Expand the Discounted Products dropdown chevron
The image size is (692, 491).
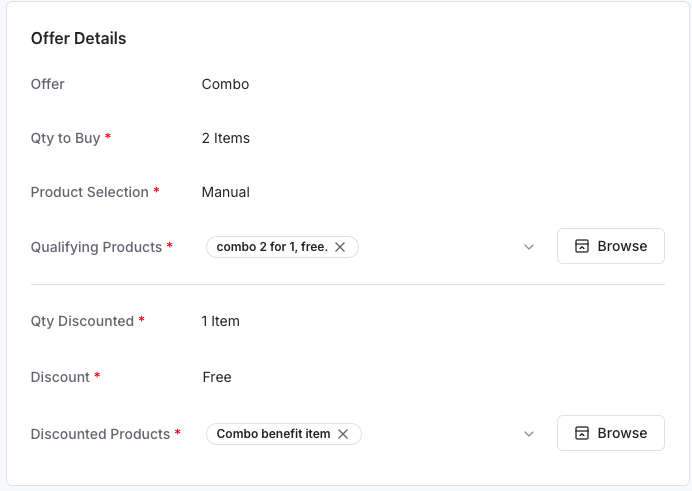[529, 434]
